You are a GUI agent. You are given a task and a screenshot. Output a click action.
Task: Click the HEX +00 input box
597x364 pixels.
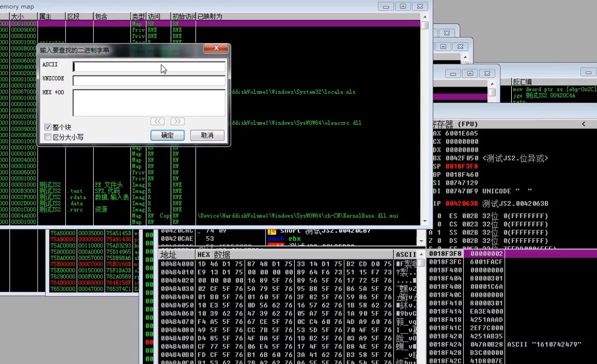pyautogui.click(x=149, y=102)
